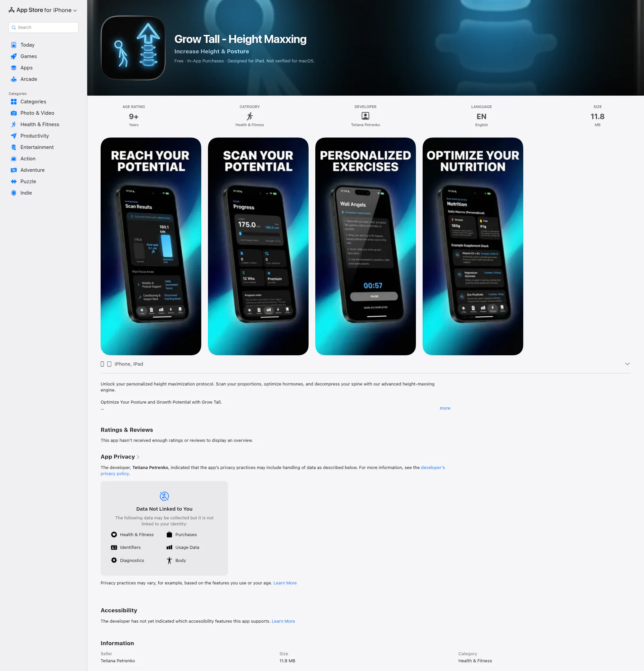This screenshot has width=644, height=671.
Task: Click the Games rocket icon
Action: pos(14,56)
